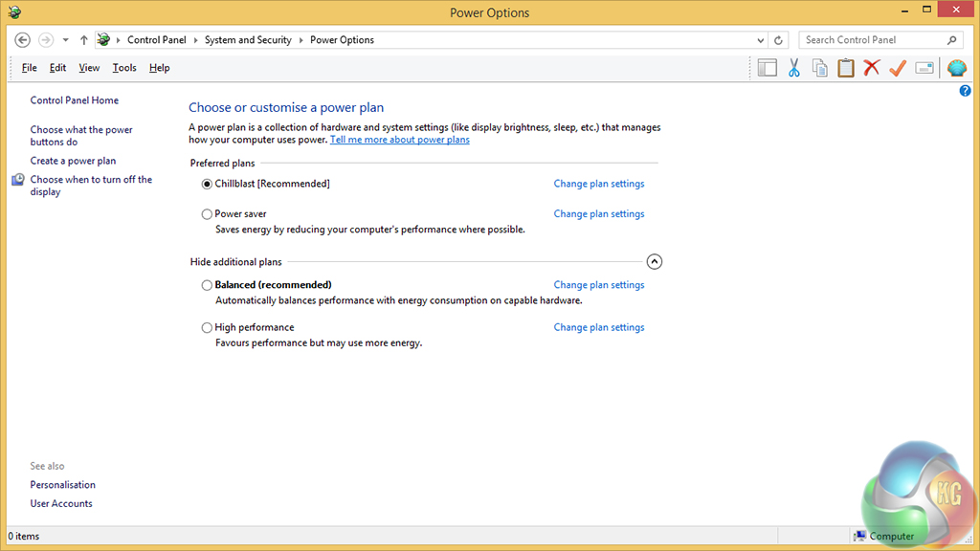Open the View menu
This screenshot has height=551, width=980.
(89, 68)
